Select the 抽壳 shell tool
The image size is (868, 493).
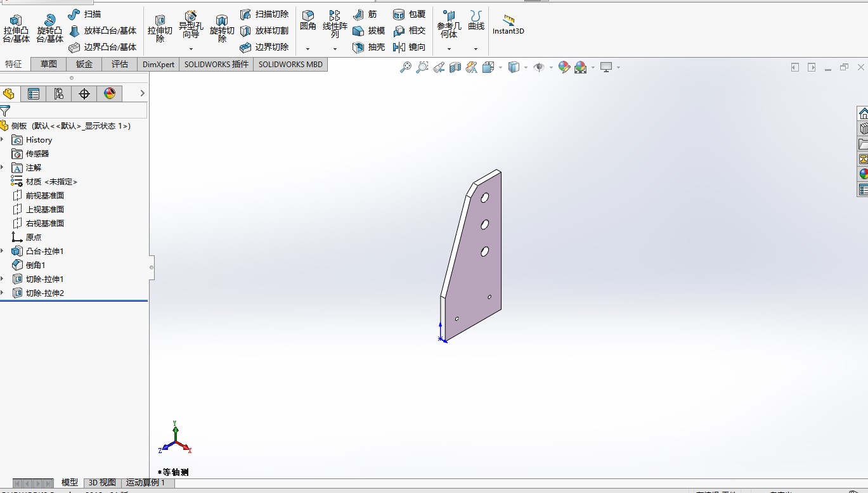(368, 47)
